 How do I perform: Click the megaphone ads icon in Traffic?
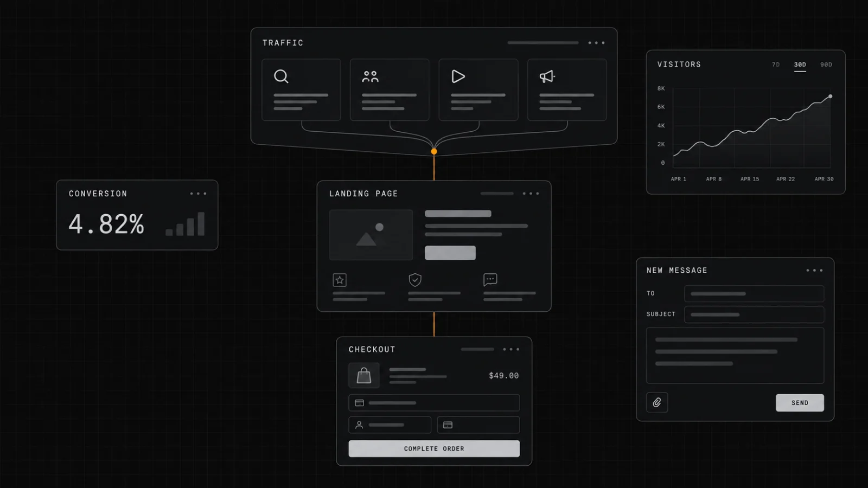click(x=547, y=76)
